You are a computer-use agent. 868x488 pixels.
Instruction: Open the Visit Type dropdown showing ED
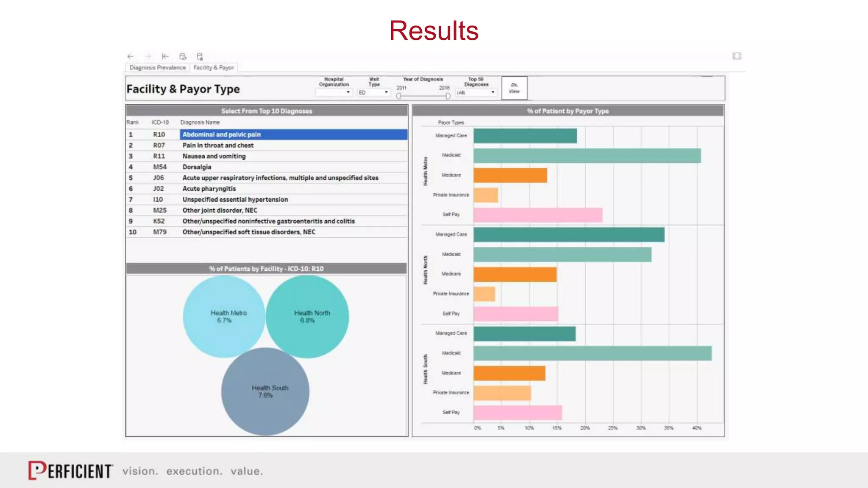(373, 92)
